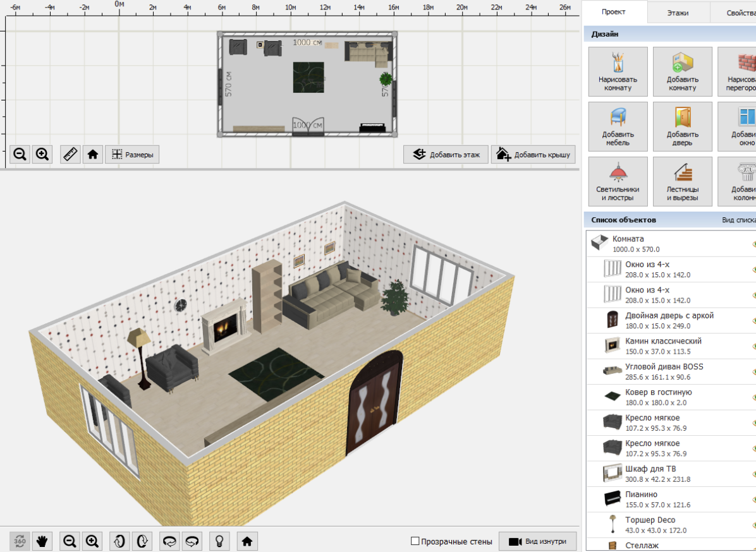Switch to the Этажи tab
This screenshot has height=552, width=756.
coord(680,11)
